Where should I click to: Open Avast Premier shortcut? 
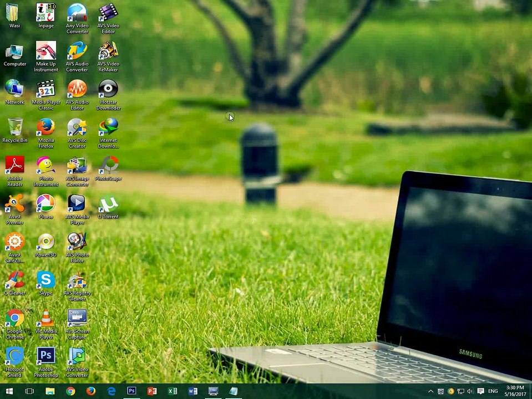pyautogui.click(x=14, y=210)
